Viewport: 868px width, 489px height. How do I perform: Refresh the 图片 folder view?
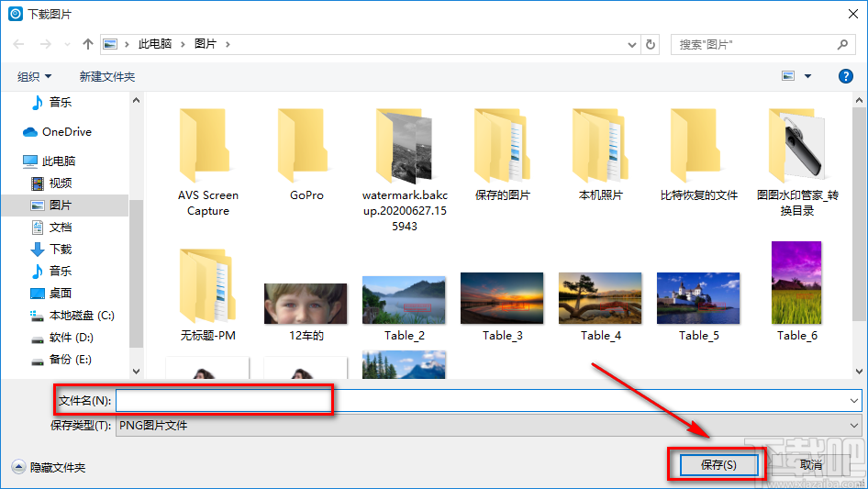click(651, 44)
